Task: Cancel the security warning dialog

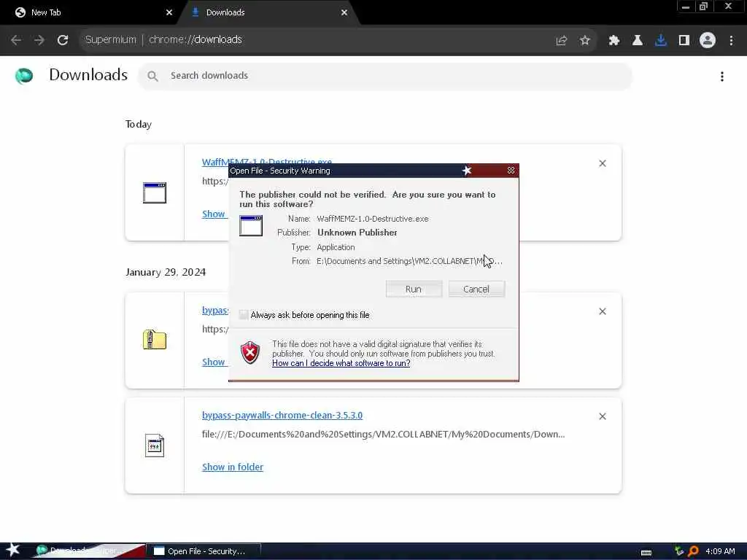Action: tap(476, 289)
